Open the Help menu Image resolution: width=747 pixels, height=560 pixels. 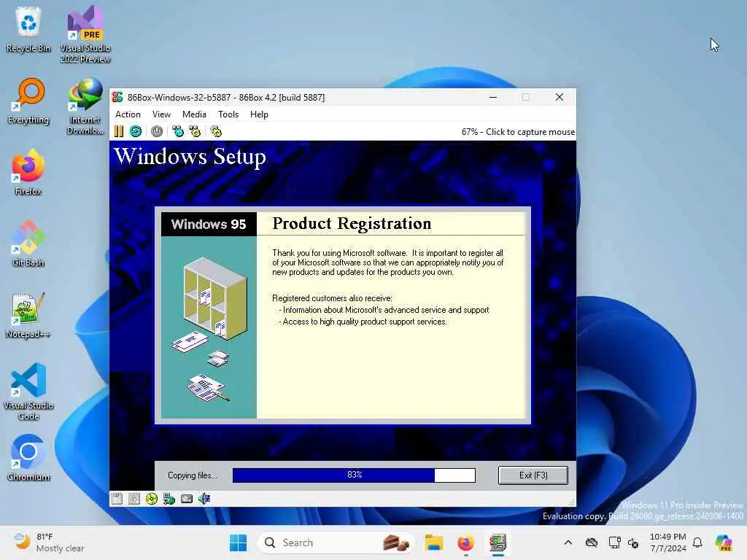(x=259, y=114)
